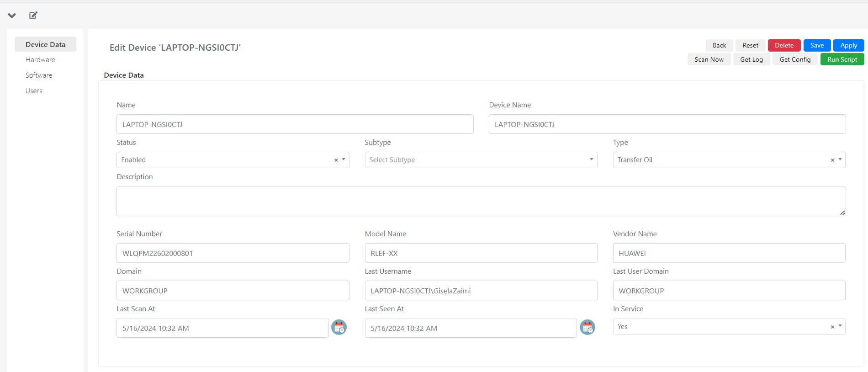The image size is (868, 372).
Task: Clear the Type selection with the x
Action: click(x=832, y=160)
